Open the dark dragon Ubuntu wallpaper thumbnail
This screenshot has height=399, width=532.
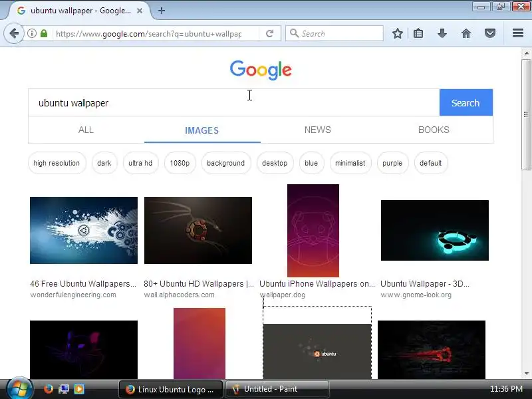(198, 230)
